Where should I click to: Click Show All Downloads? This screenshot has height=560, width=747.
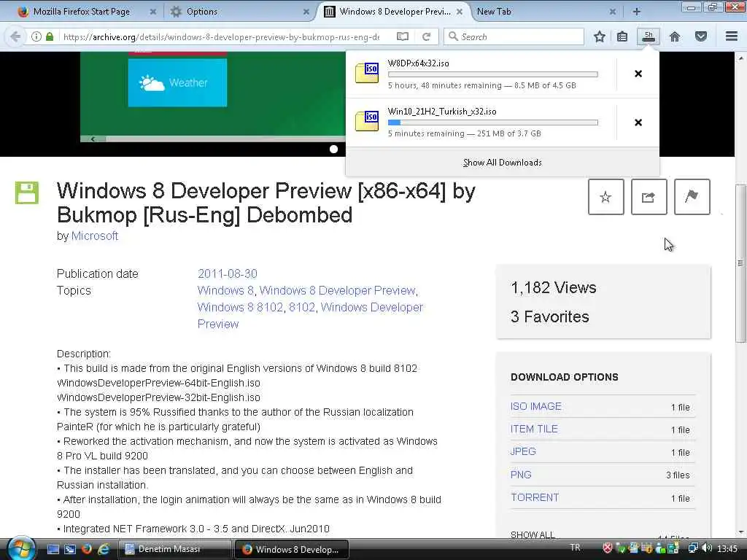coord(502,163)
